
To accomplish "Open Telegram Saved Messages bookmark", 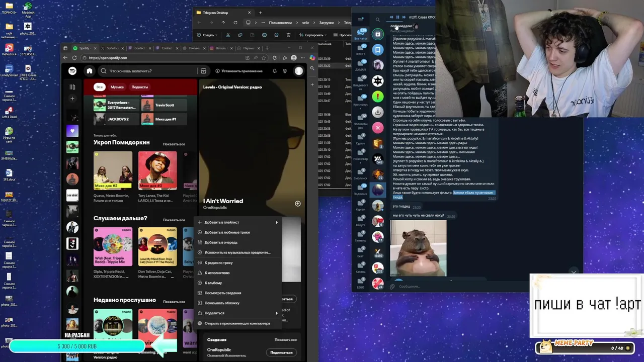I will point(378,49).
